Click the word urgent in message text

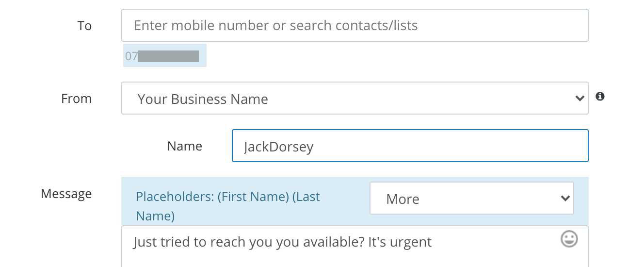(x=410, y=242)
